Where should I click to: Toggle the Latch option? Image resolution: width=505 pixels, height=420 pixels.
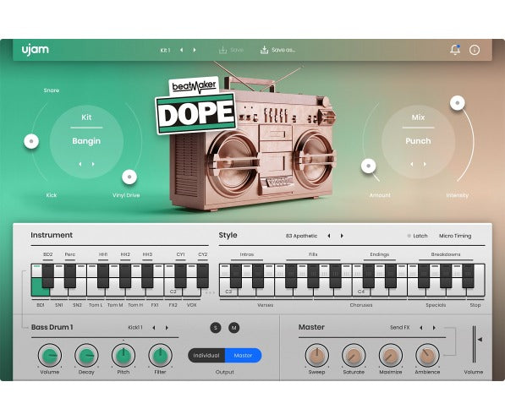tap(418, 236)
